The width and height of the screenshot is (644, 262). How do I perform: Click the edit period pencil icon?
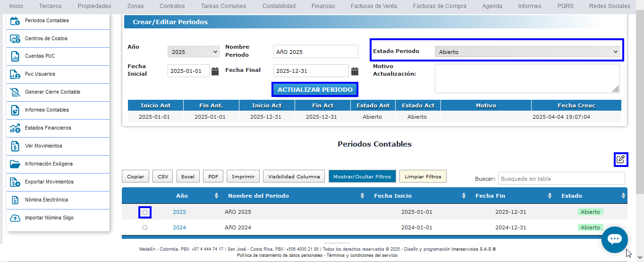click(621, 160)
